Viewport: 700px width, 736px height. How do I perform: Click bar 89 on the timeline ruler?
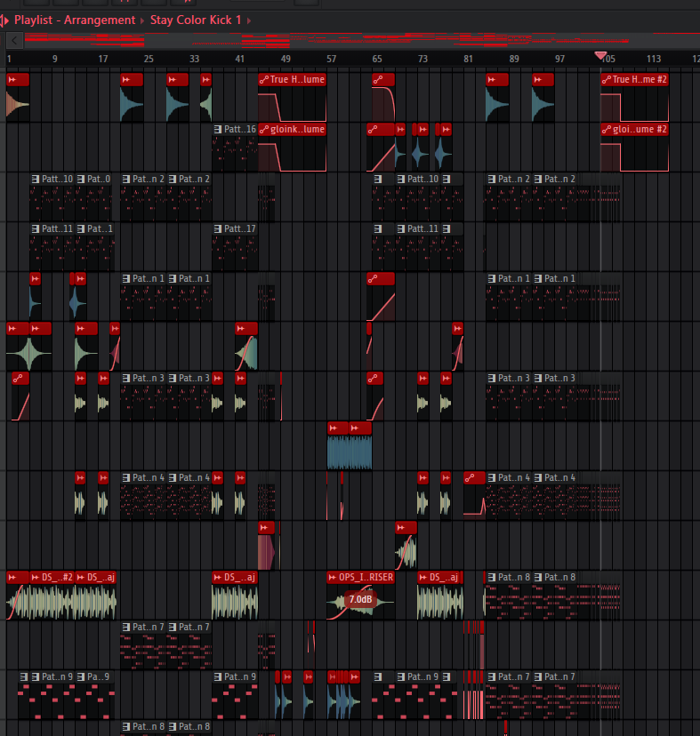514,60
